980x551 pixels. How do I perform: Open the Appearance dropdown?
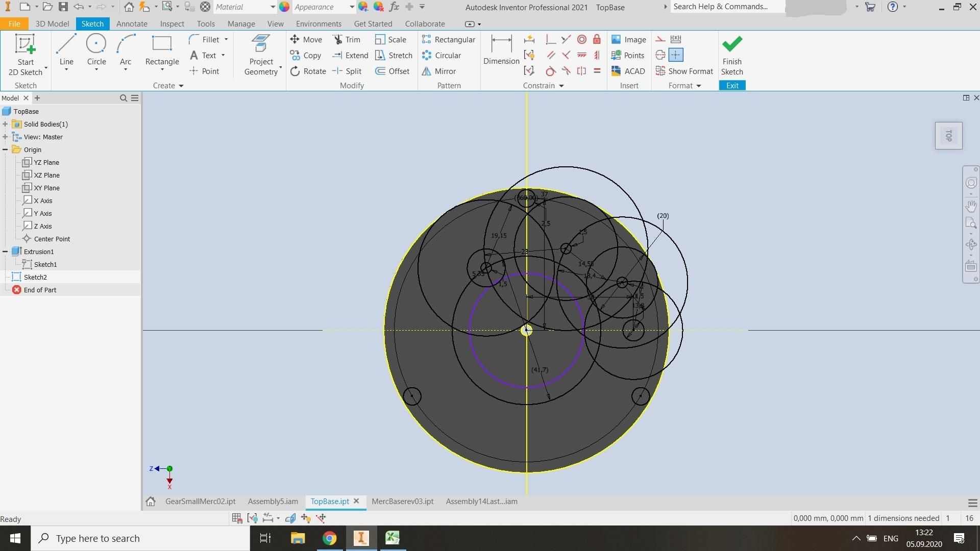(x=351, y=7)
